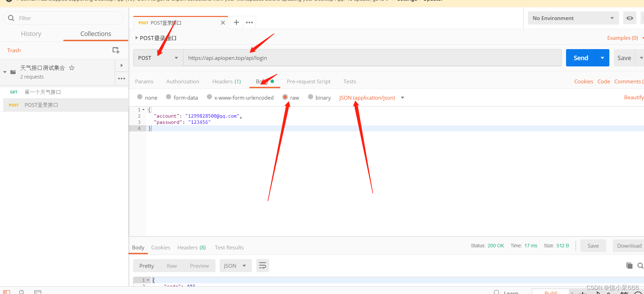Open the Test Results tab
This screenshot has height=294, width=644.
pyautogui.click(x=229, y=248)
